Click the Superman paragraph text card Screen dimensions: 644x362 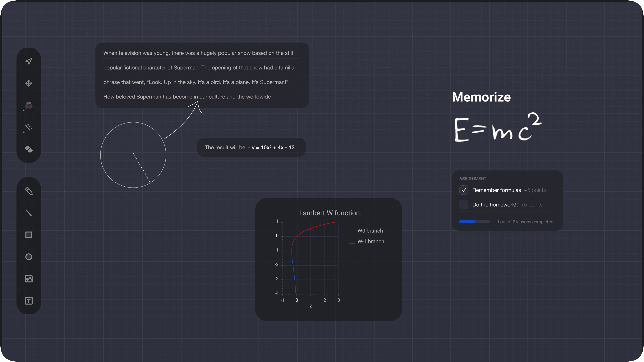[202, 75]
